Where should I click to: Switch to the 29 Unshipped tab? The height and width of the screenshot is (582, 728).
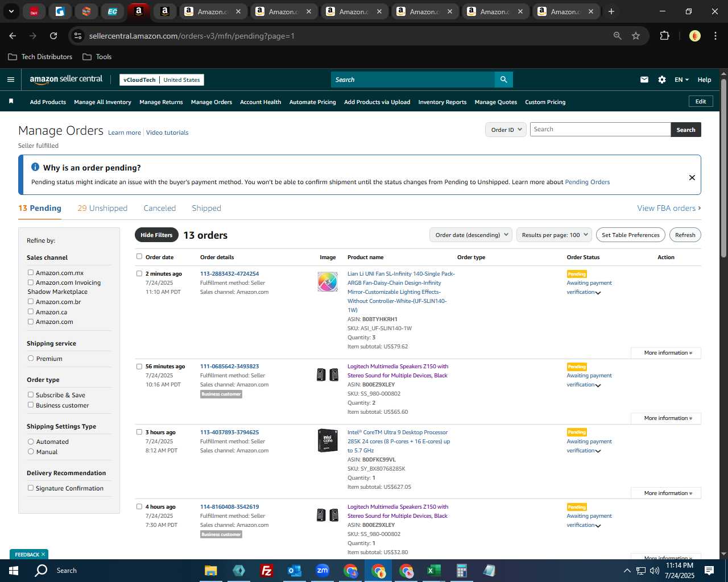point(102,208)
